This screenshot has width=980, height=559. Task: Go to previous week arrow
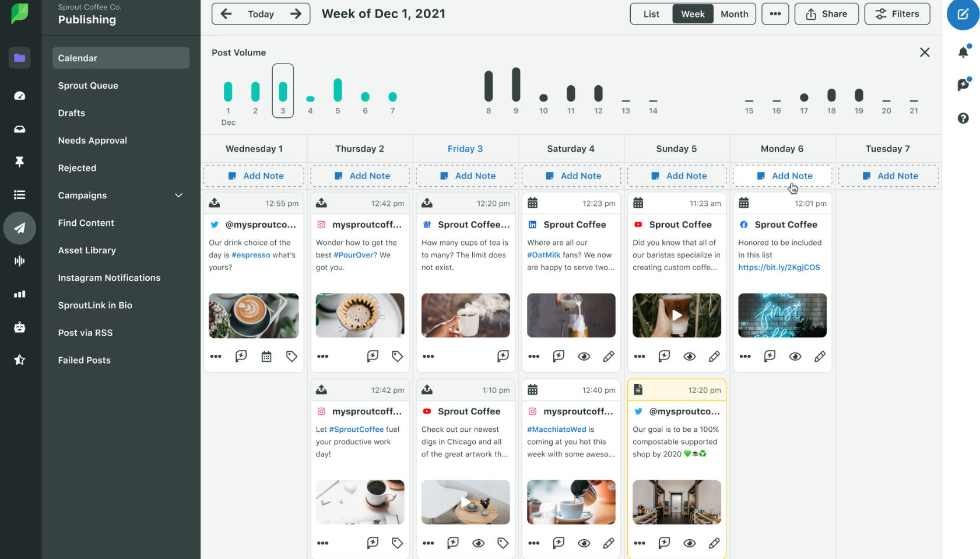[226, 14]
